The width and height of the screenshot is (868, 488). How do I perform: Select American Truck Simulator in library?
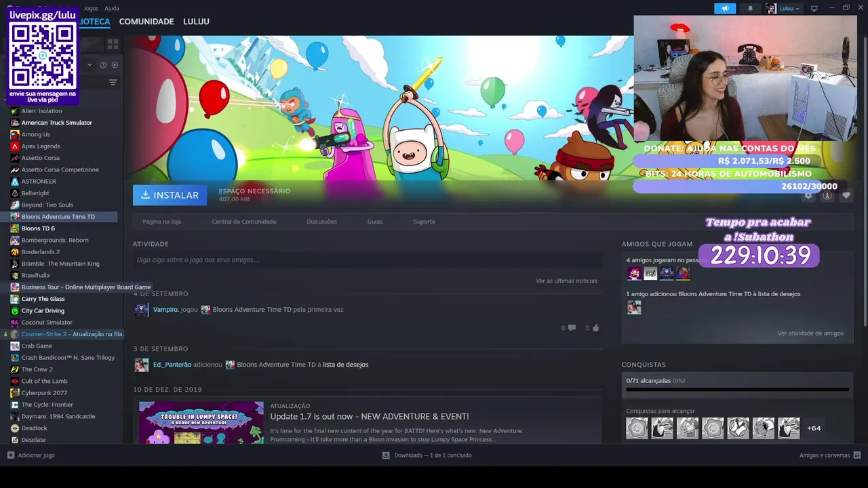(x=56, y=123)
